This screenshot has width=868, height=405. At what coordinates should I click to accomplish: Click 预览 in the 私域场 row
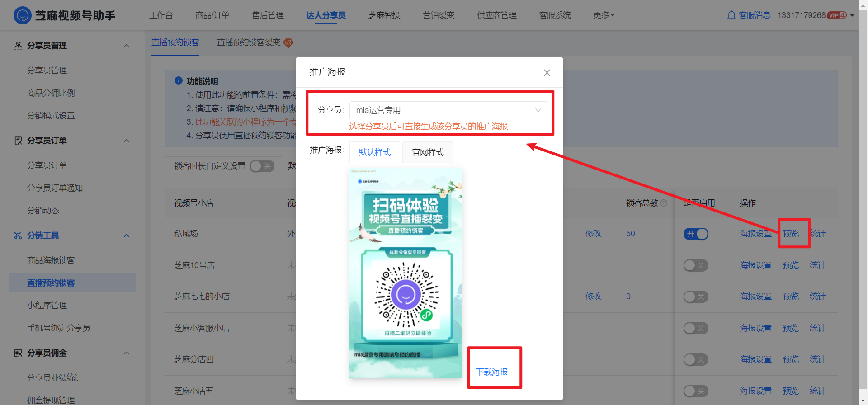[791, 234]
